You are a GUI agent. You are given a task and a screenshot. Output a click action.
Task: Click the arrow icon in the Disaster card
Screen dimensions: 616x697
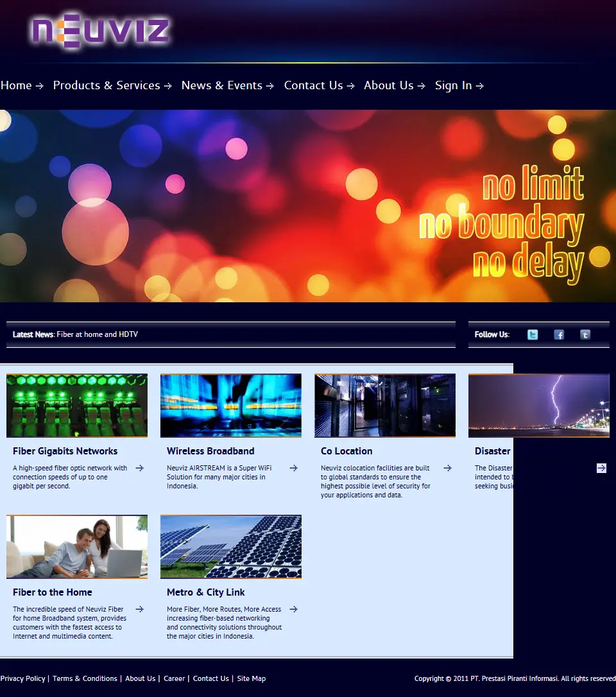(601, 468)
